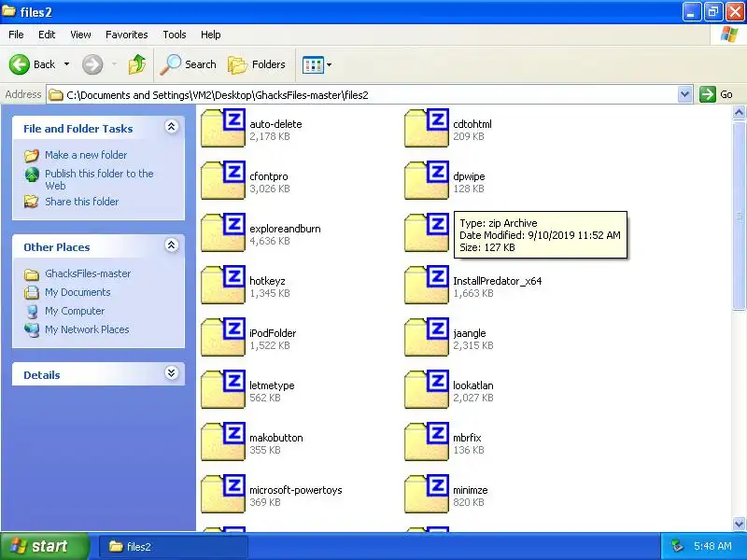Click the My Network Places icon

click(32, 329)
